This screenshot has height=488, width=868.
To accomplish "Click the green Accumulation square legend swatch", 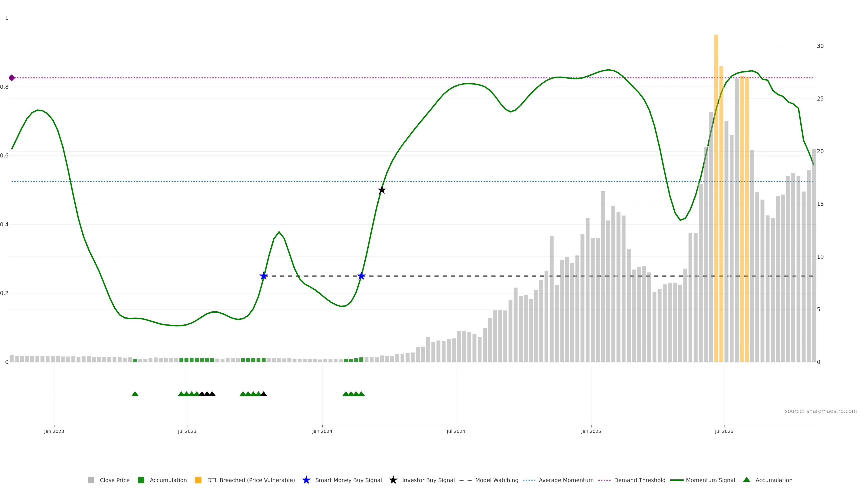I will point(141,480).
